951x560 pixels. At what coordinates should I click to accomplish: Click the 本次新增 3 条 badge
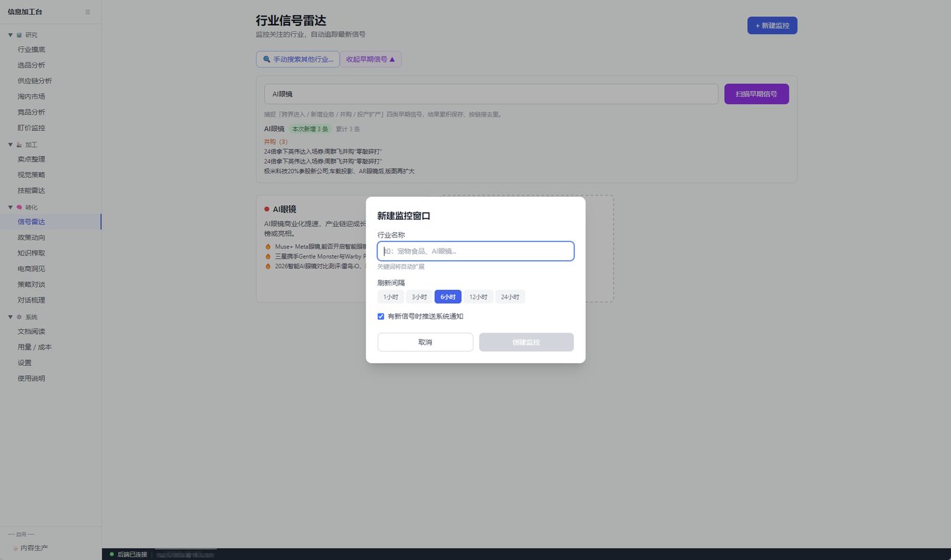click(310, 129)
